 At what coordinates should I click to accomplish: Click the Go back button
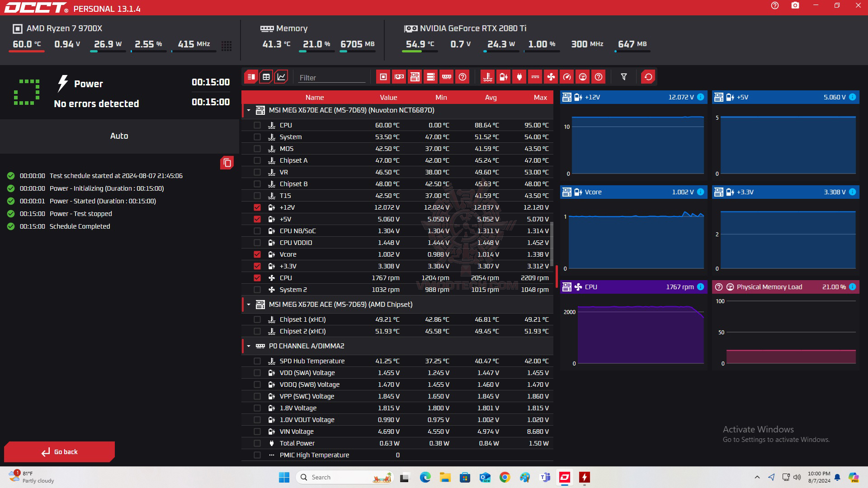tap(60, 452)
